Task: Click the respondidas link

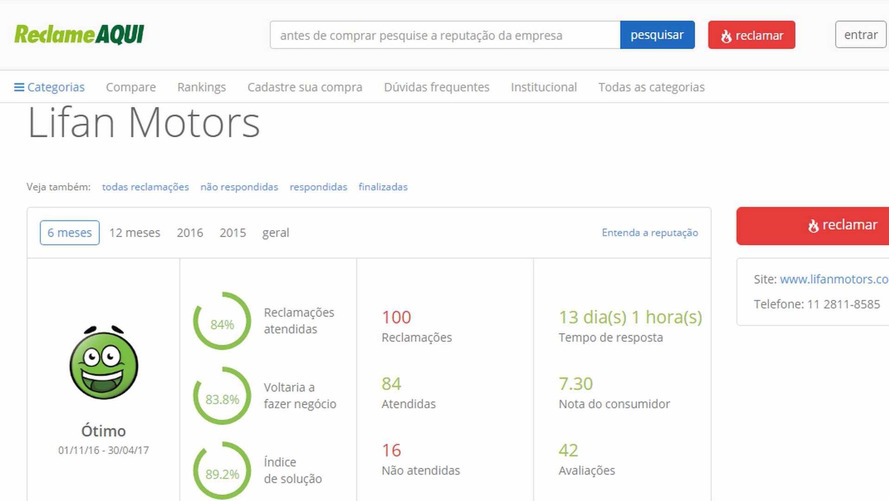Action: click(318, 187)
